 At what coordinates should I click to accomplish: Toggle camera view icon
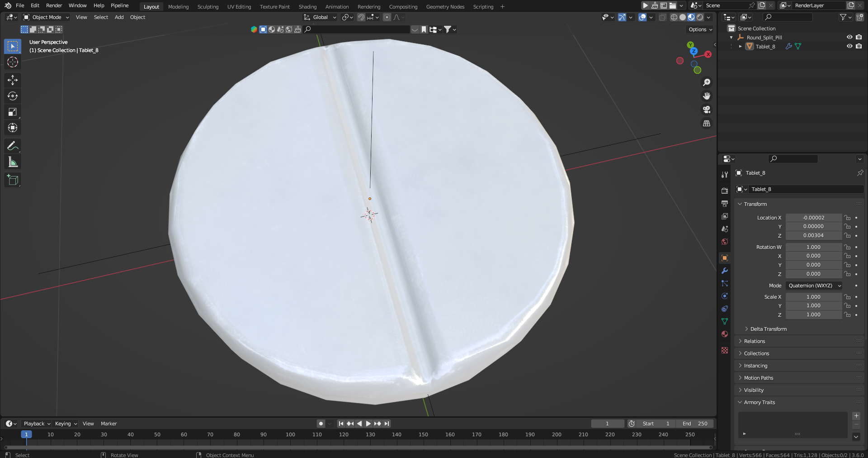point(706,110)
